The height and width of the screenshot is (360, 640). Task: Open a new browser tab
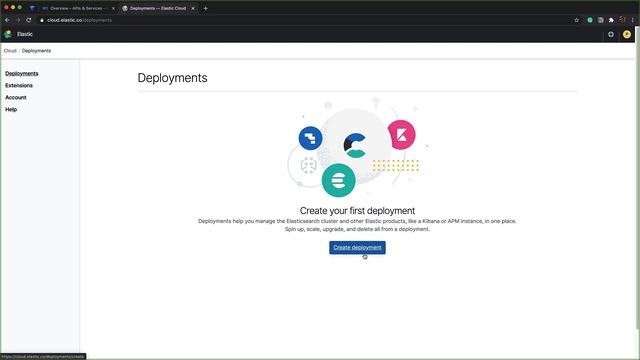(205, 8)
